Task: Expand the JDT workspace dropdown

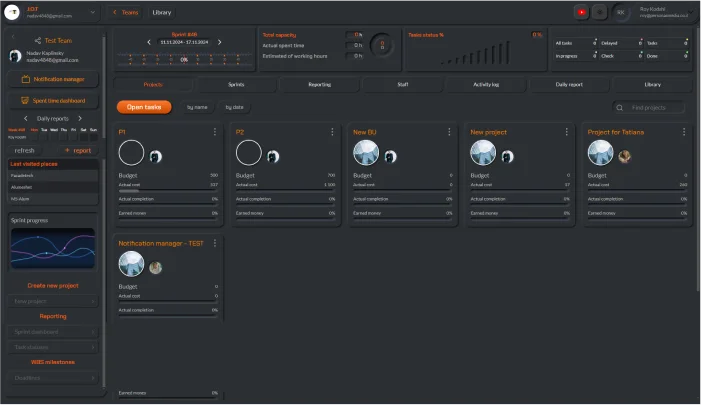Action: coord(93,13)
